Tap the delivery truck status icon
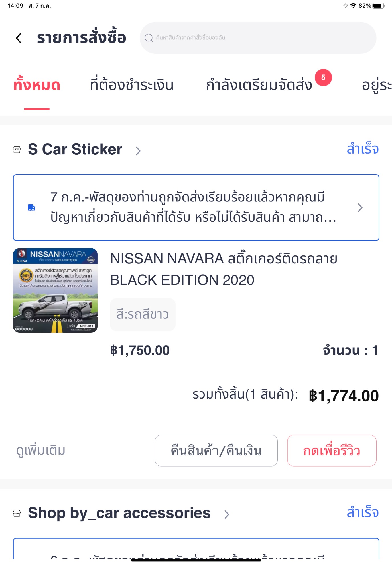The image size is (392, 565). (x=31, y=207)
